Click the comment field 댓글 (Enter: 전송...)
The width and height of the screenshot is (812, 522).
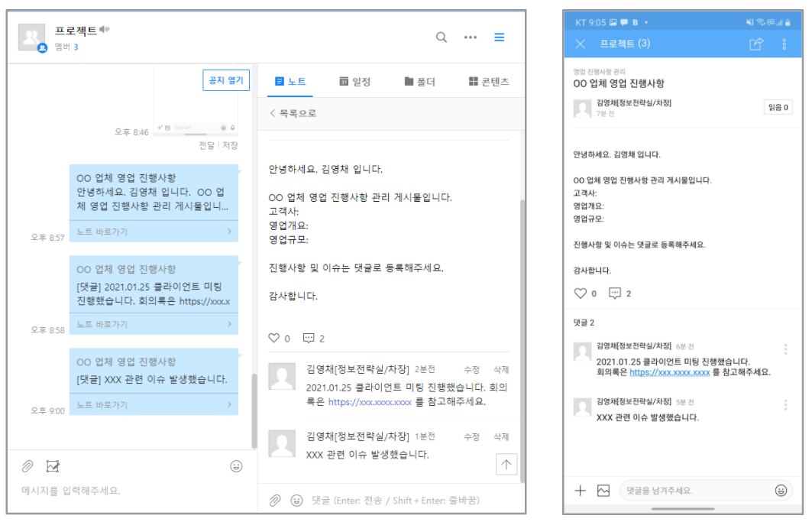(396, 501)
